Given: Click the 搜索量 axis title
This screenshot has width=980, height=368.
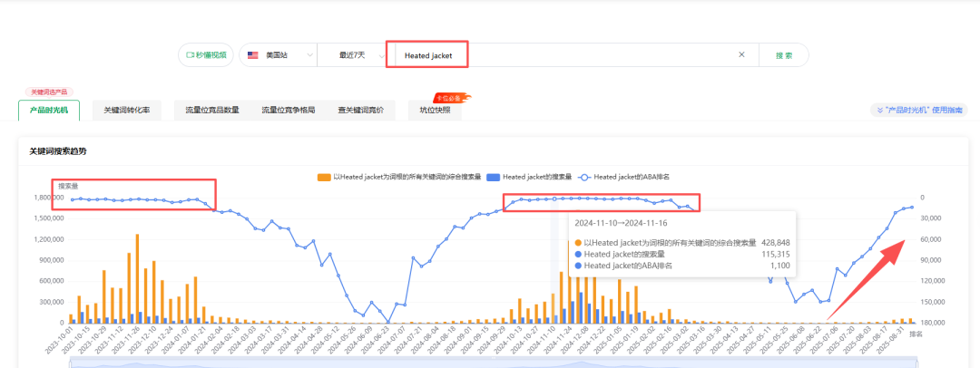Looking at the screenshot, I should click(x=68, y=186).
